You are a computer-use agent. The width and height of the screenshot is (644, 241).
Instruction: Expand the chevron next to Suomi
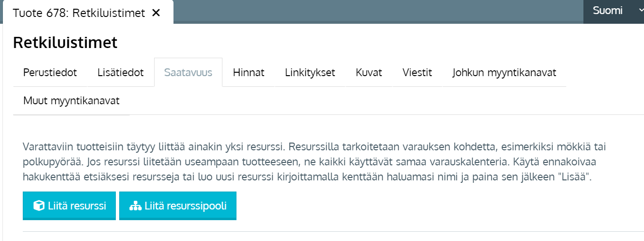(639, 11)
